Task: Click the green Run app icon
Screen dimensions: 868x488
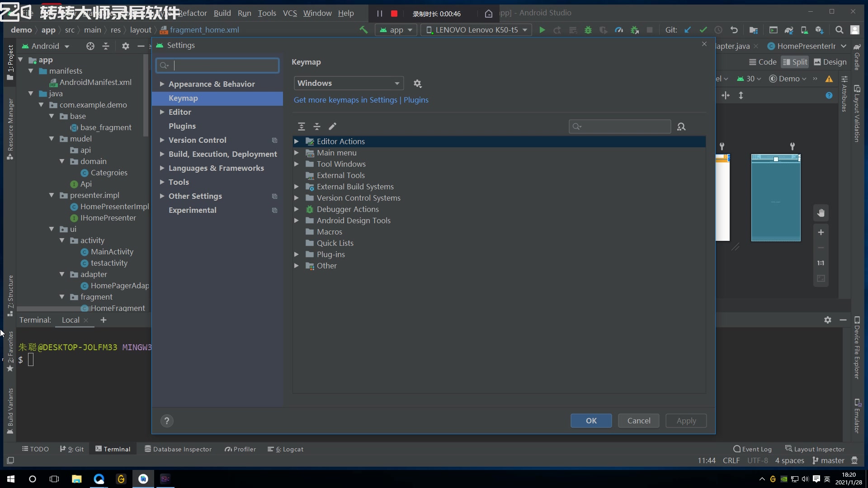Action: (542, 30)
